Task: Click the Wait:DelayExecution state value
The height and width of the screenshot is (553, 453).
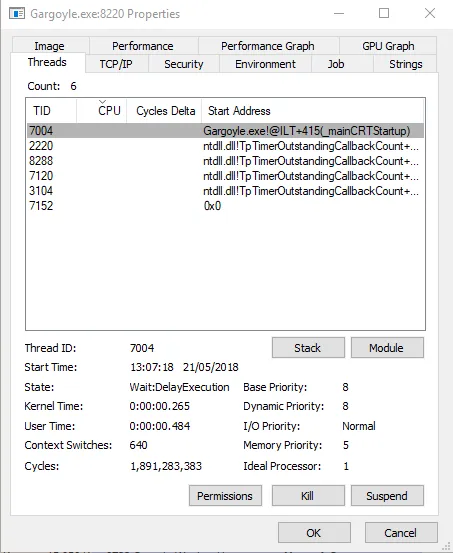Action: pos(179,387)
